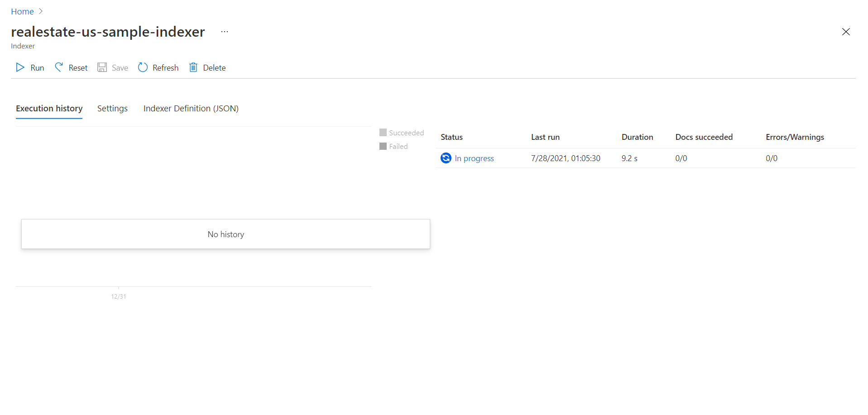The height and width of the screenshot is (415, 868).
Task: Click the breadcrumb chevron after Home
Action: (x=41, y=11)
